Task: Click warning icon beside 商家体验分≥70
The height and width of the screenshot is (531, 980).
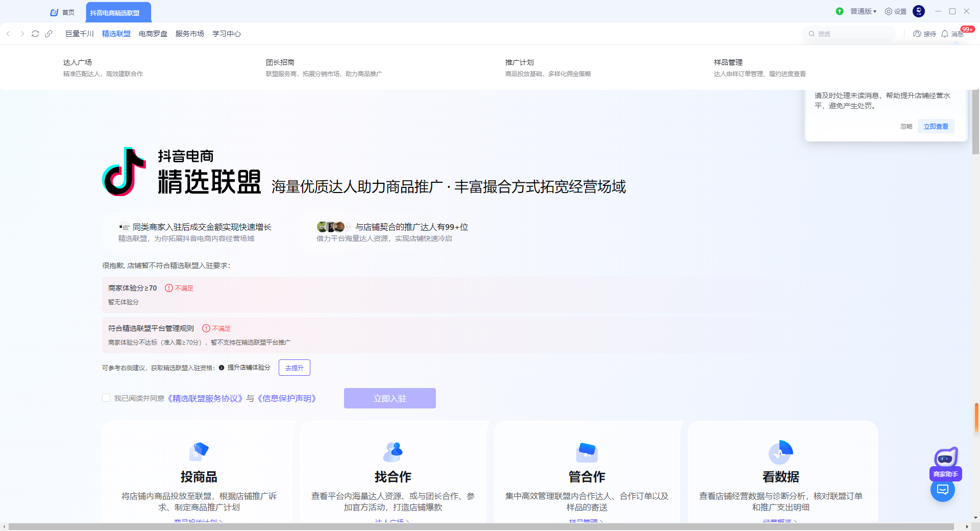Action: coord(169,288)
